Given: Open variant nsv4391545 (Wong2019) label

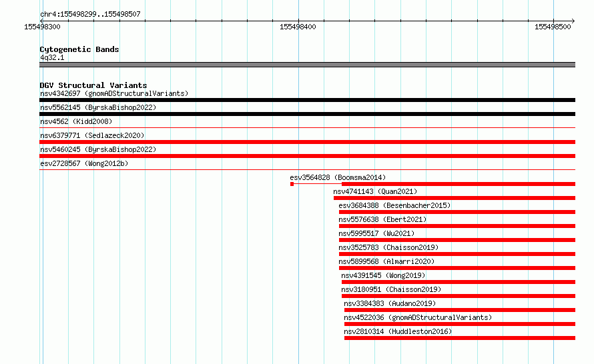Looking at the screenshot, I should click(383, 275).
